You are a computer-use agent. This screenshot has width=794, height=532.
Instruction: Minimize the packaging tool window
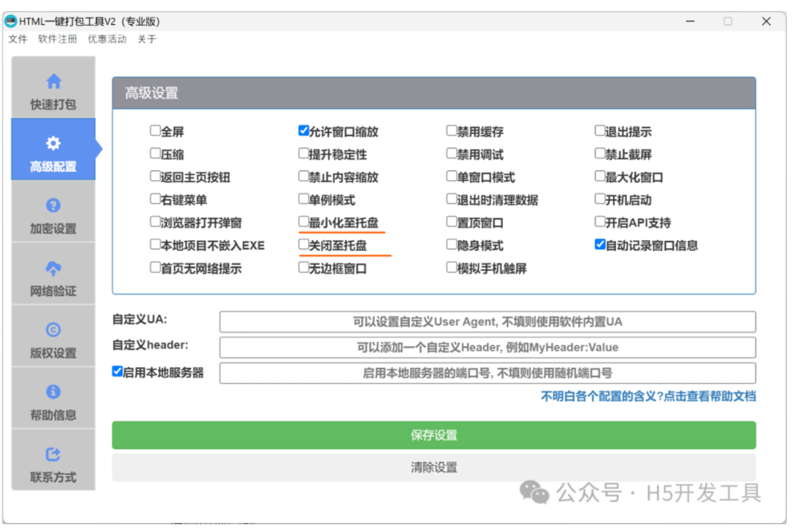690,21
